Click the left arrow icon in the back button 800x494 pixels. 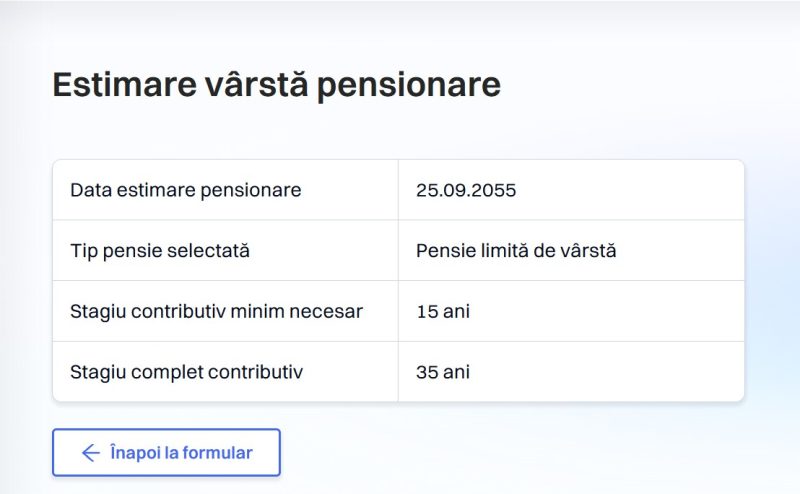(x=91, y=453)
